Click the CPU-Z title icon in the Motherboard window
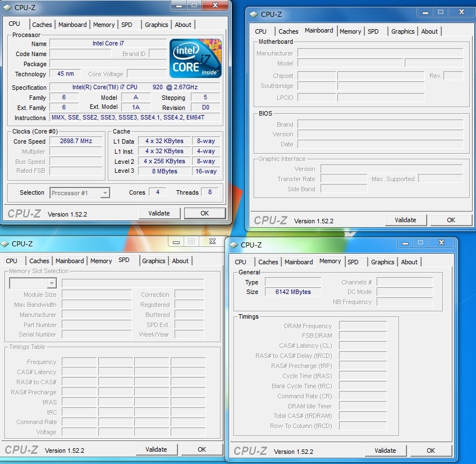The width and height of the screenshot is (476, 464). pyautogui.click(x=254, y=14)
